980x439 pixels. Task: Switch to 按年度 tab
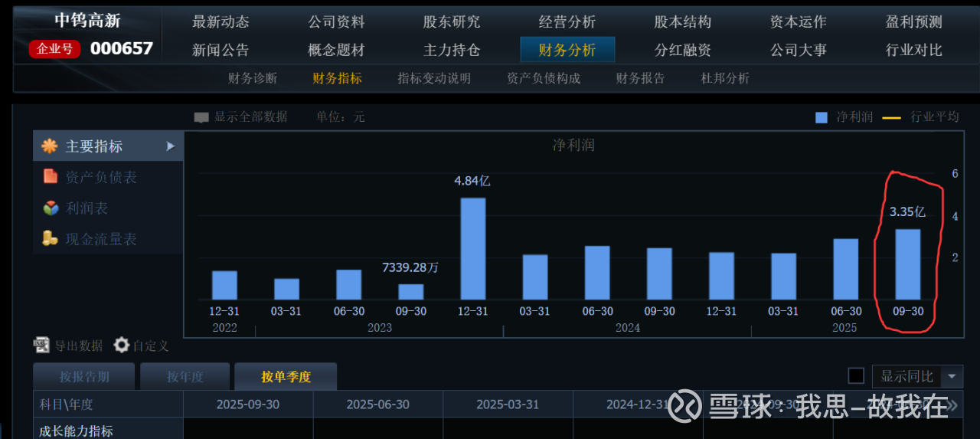pyautogui.click(x=185, y=376)
